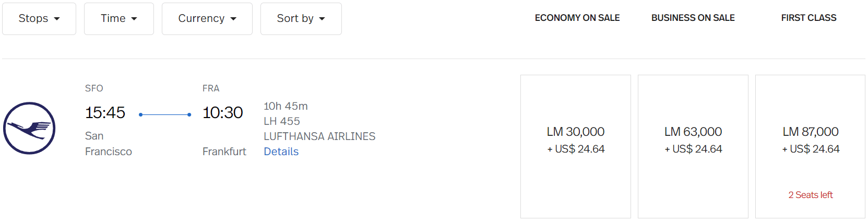Viewport: 868px width, 221px height.
Task: Click the SFO departure airport code
Action: [x=94, y=88]
